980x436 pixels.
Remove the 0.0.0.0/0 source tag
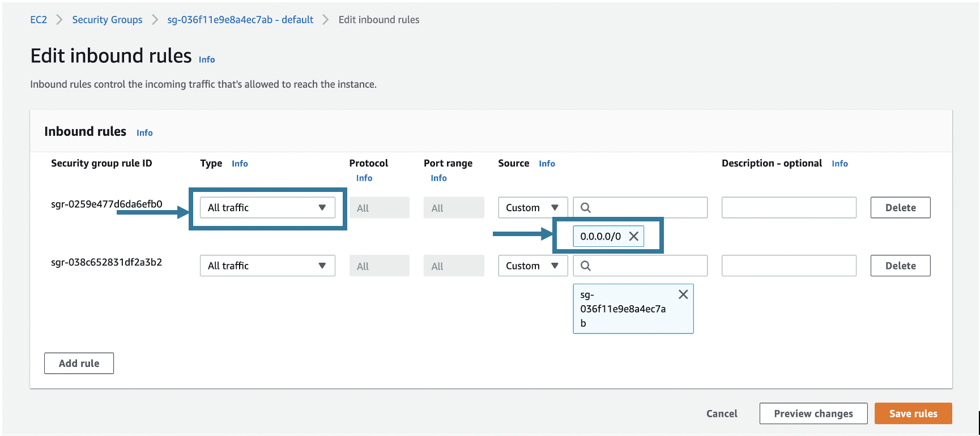click(x=634, y=236)
